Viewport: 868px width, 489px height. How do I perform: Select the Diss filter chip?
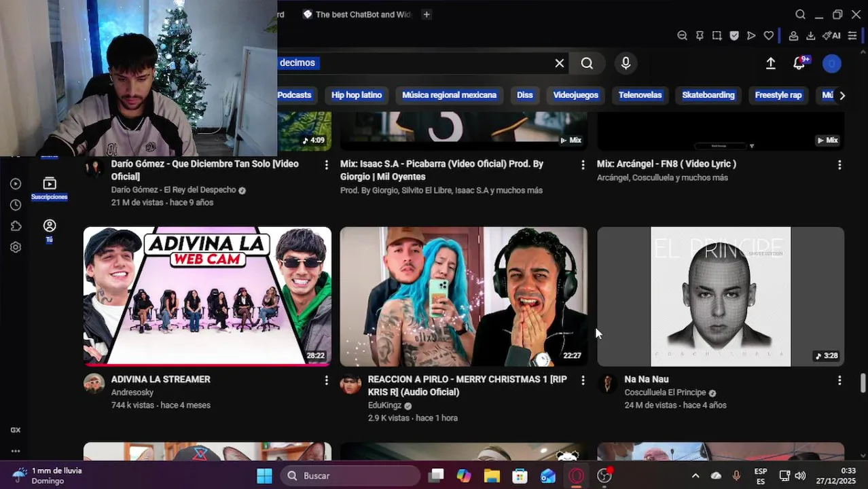525,95
